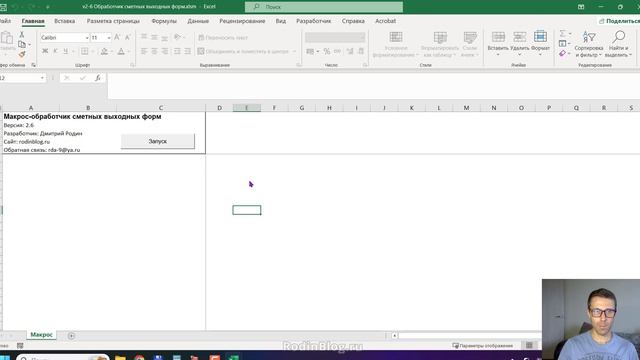This screenshot has width=640, height=360.
Task: Click the Fill down icon in editing group
Action: (x=563, y=43)
